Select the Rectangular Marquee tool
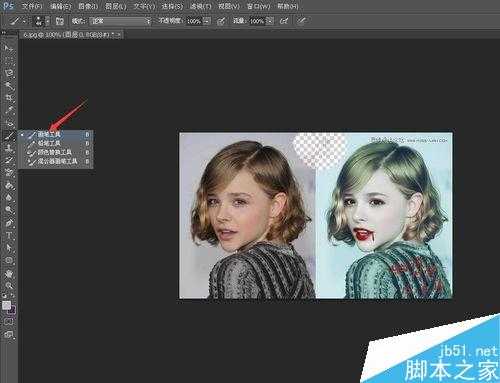500x383 pixels. 9,60
